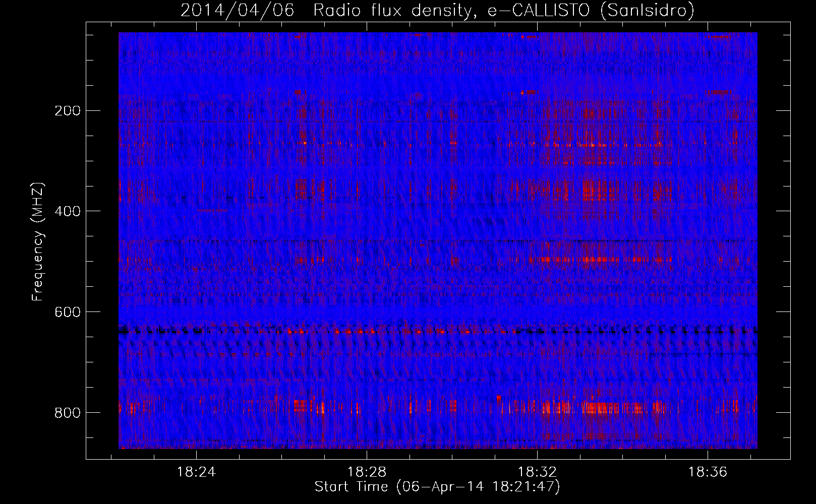
Task: Select the 600 frequency axis label
Action: 67,312
